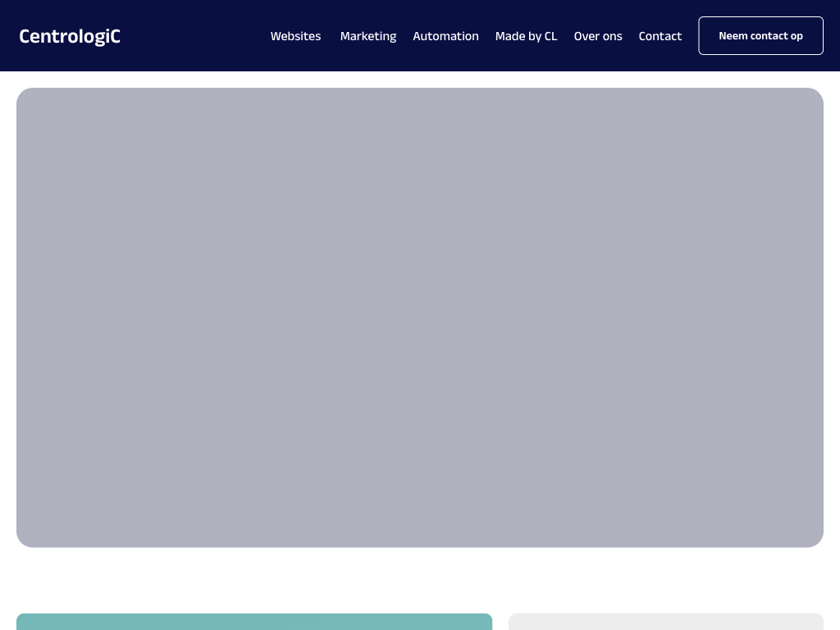Choose the Websites link in the header
840x630 pixels.
[295, 36]
